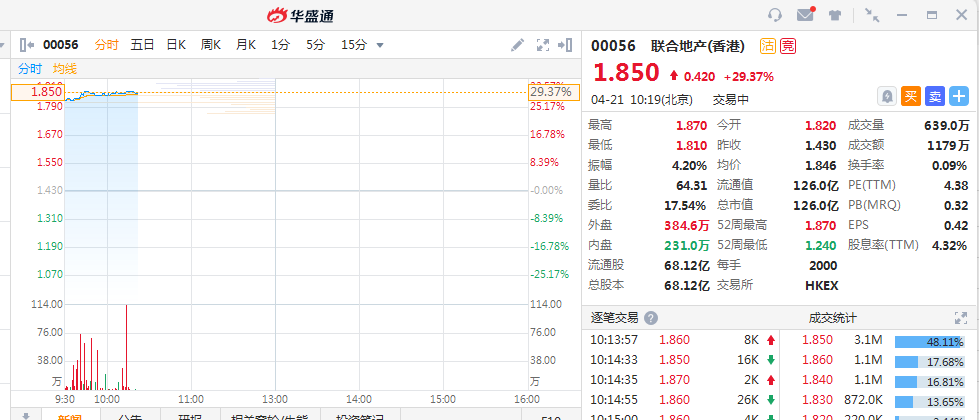
Task: Switch to the 分时 chart tab
Action: (x=107, y=44)
